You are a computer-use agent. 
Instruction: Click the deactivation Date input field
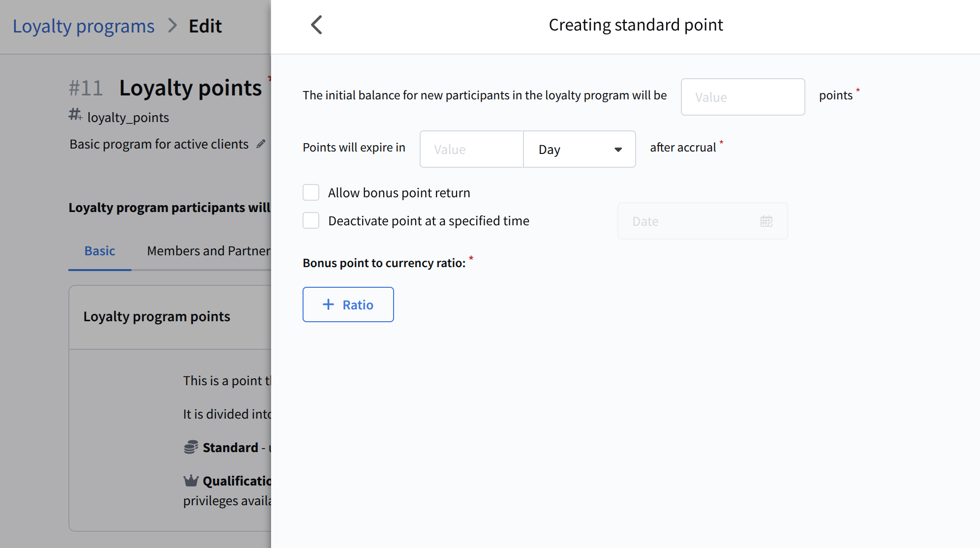pyautogui.click(x=689, y=221)
